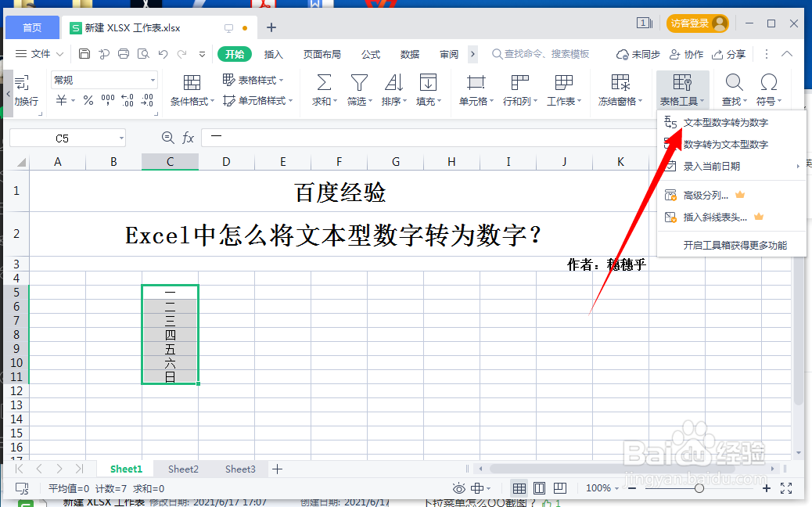The image size is (812, 507).
Task: Open the Home (开始) ribbon tab
Action: [x=235, y=54]
